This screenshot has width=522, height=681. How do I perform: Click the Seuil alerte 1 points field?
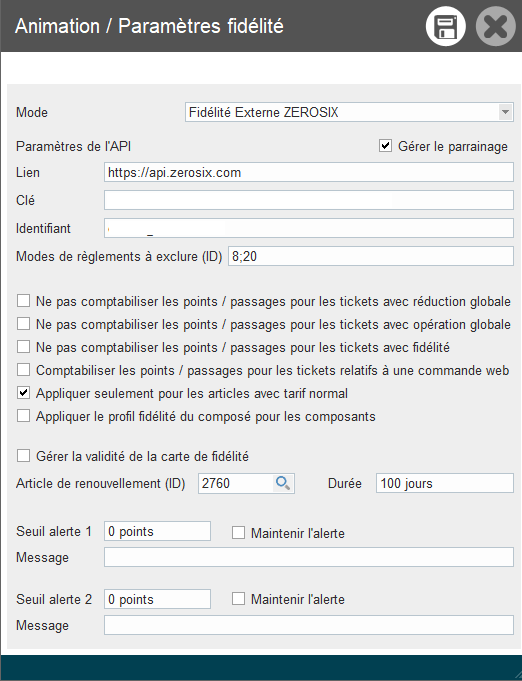click(x=157, y=531)
